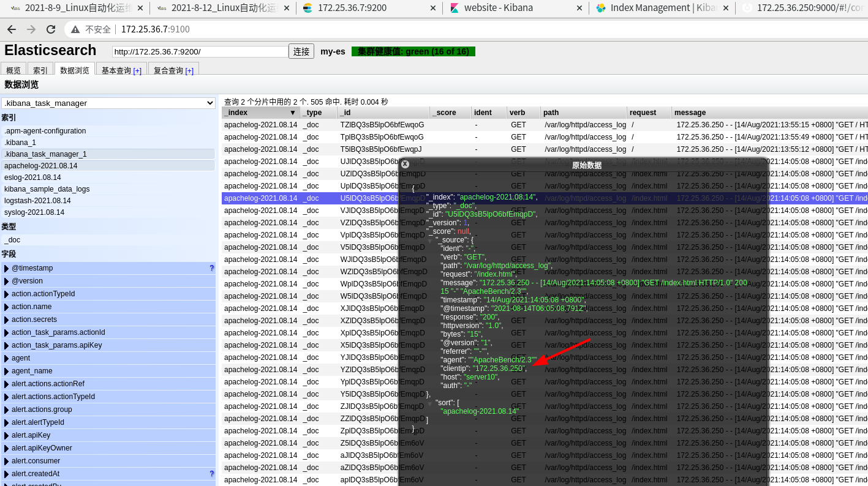Go back to previous browser page
The width and height of the screenshot is (868, 486).
[x=12, y=29]
